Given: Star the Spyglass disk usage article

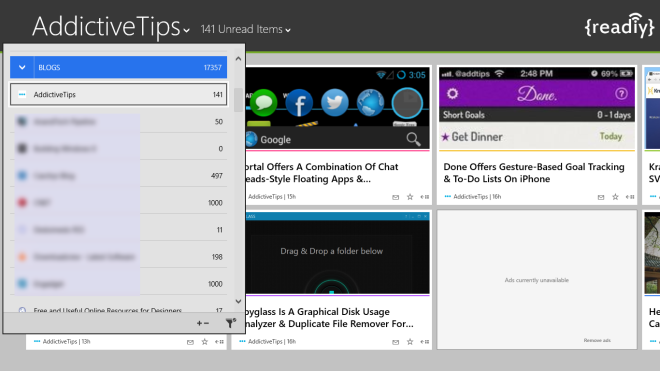Looking at the screenshot, I should [410, 342].
